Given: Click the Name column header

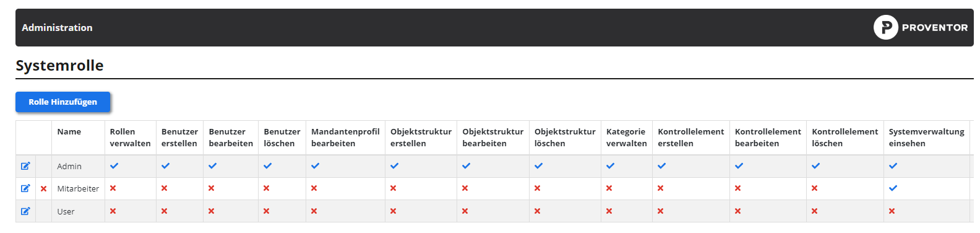Looking at the screenshot, I should pos(69,132).
